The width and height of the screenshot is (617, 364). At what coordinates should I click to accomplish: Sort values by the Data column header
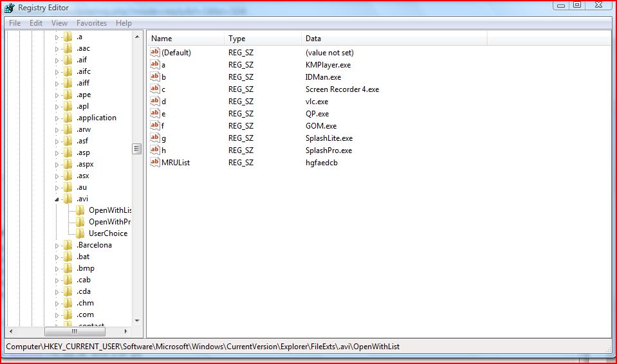[x=394, y=39]
